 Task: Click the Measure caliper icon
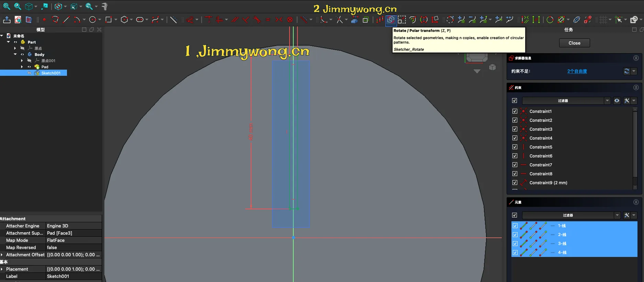coord(105,6)
